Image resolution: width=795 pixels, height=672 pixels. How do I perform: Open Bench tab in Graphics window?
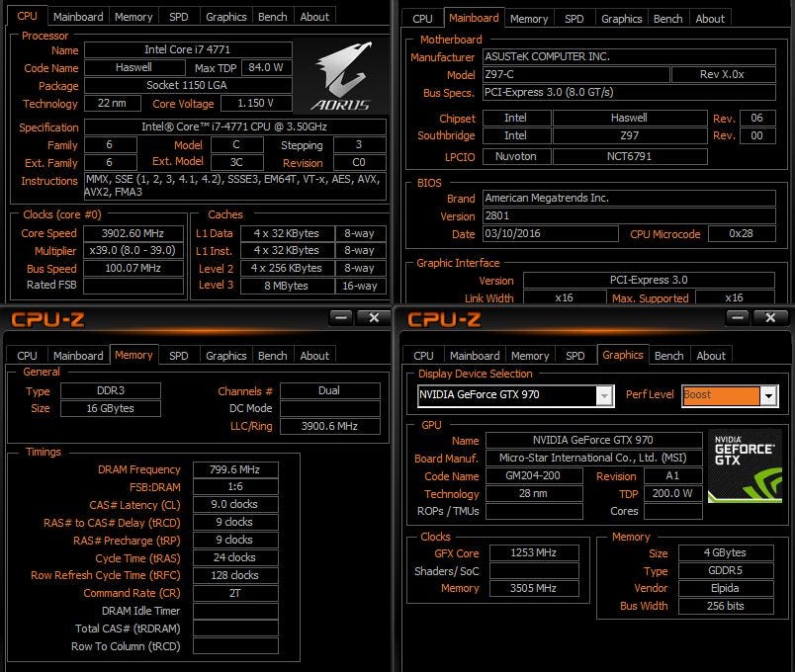668,356
